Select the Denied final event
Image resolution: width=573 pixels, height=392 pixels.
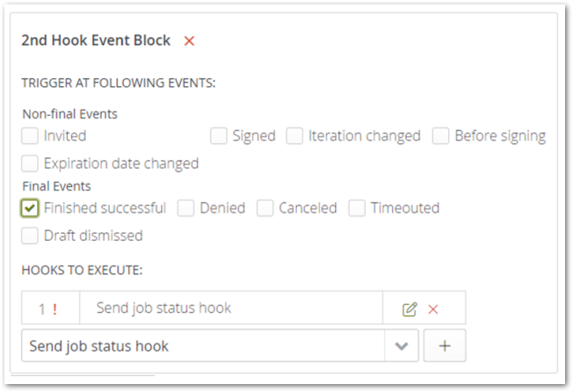click(x=186, y=208)
